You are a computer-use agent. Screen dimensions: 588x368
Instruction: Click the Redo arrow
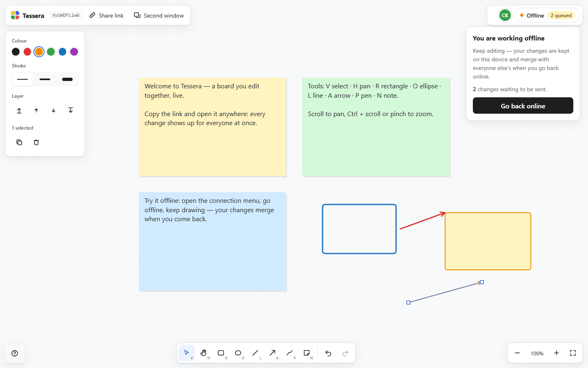point(345,353)
